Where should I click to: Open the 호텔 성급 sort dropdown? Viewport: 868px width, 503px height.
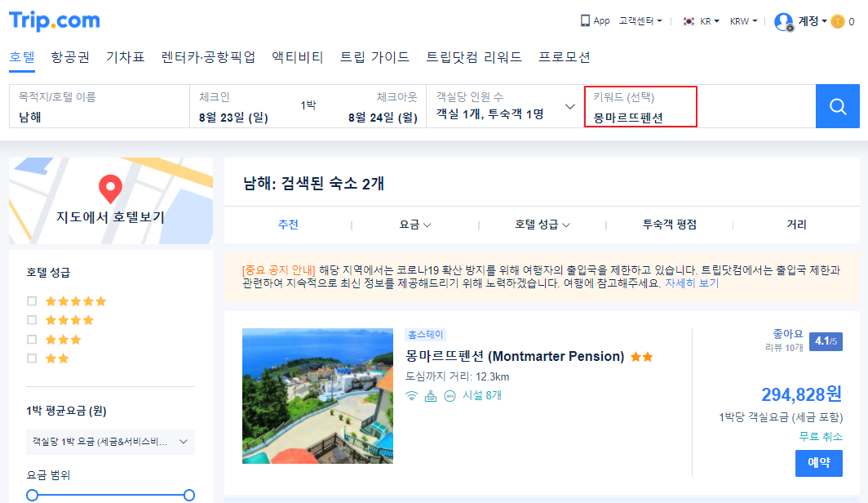pyautogui.click(x=542, y=225)
